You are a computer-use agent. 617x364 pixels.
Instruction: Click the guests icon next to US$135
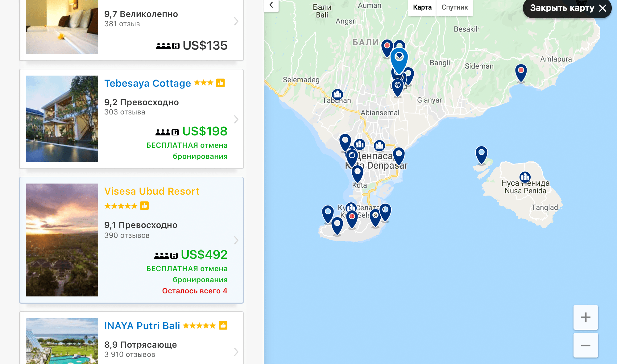168,46
